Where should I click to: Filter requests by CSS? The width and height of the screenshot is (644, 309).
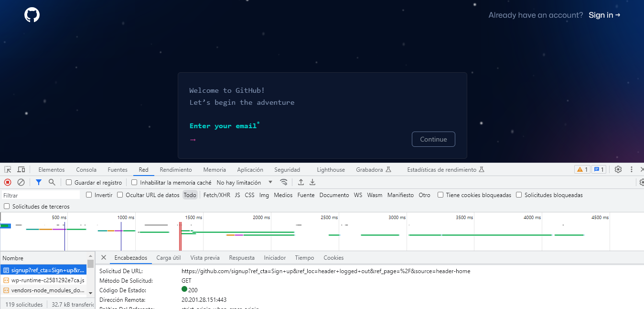point(249,195)
